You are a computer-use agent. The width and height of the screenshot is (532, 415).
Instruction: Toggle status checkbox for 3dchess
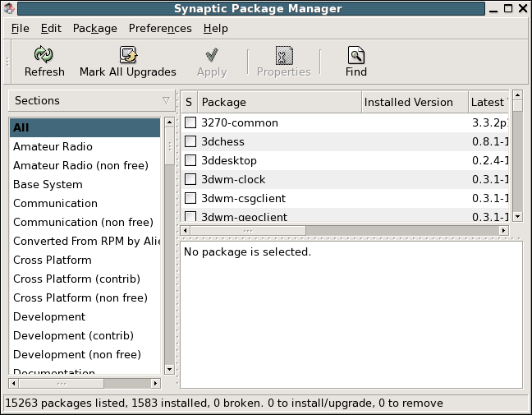[x=190, y=141]
